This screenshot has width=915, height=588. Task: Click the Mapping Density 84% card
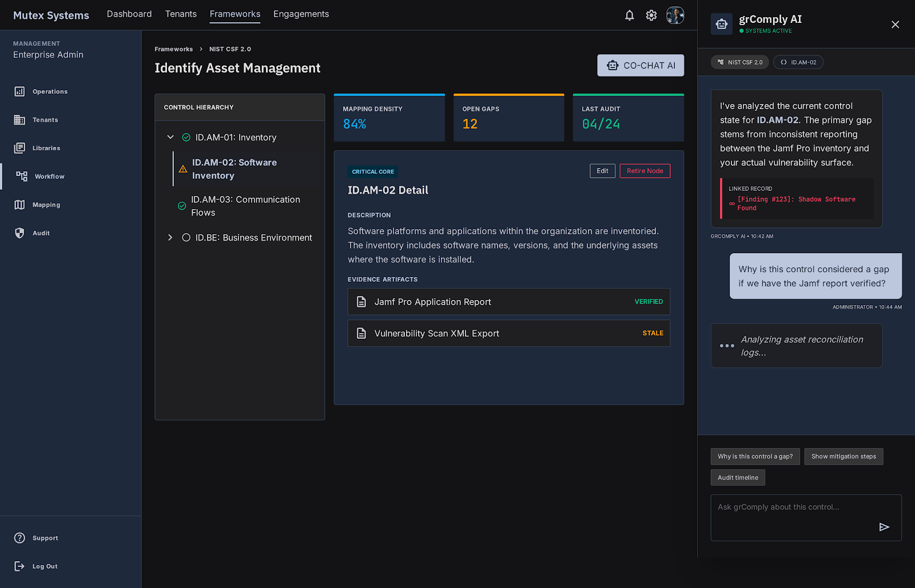tap(389, 118)
